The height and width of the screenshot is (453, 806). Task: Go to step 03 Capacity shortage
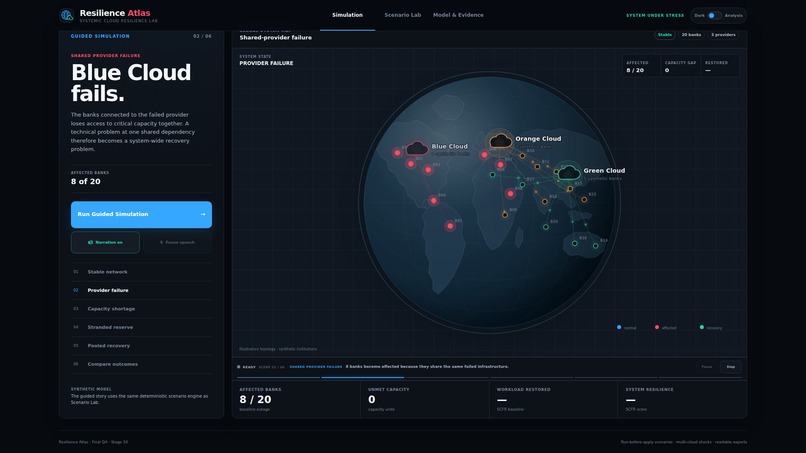141,309
